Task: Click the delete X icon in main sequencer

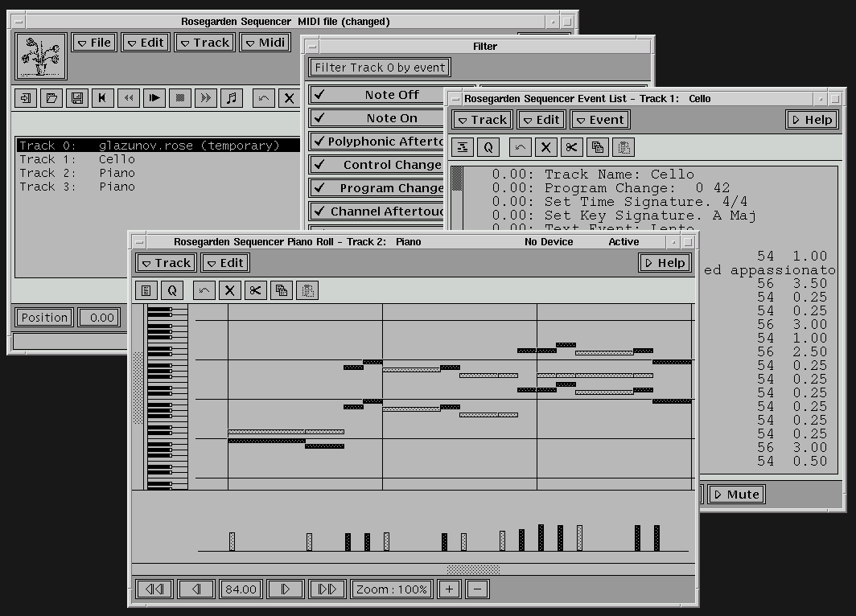Action: pyautogui.click(x=290, y=98)
